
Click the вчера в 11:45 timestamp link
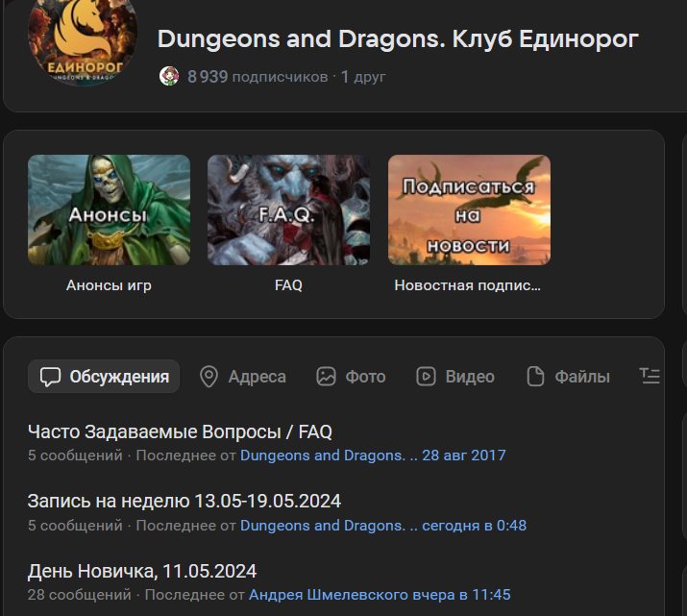pyautogui.click(x=461, y=595)
